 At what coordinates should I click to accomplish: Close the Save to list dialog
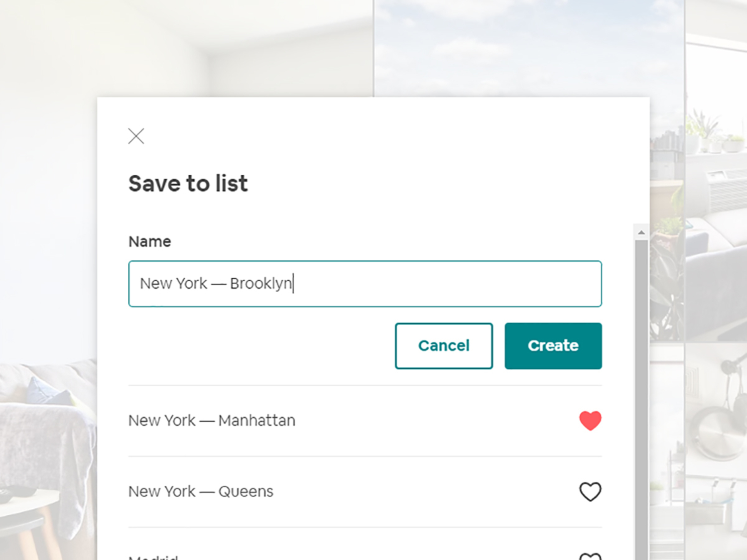[136, 136]
